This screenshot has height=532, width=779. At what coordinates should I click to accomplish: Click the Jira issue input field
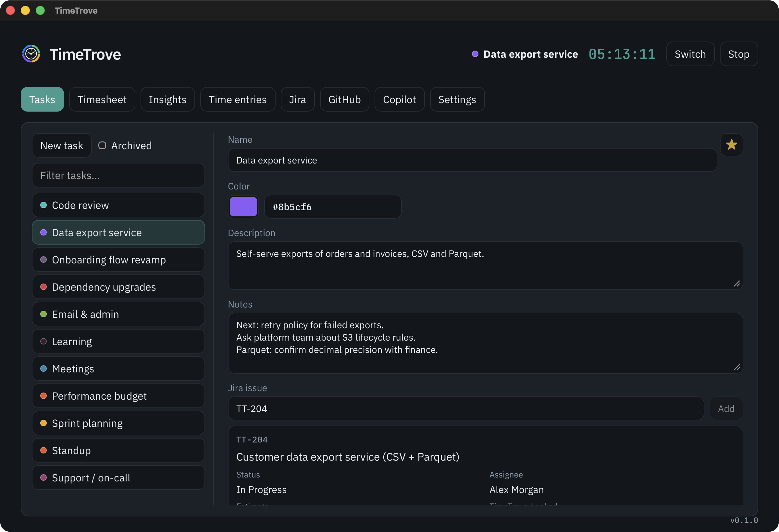click(x=465, y=409)
